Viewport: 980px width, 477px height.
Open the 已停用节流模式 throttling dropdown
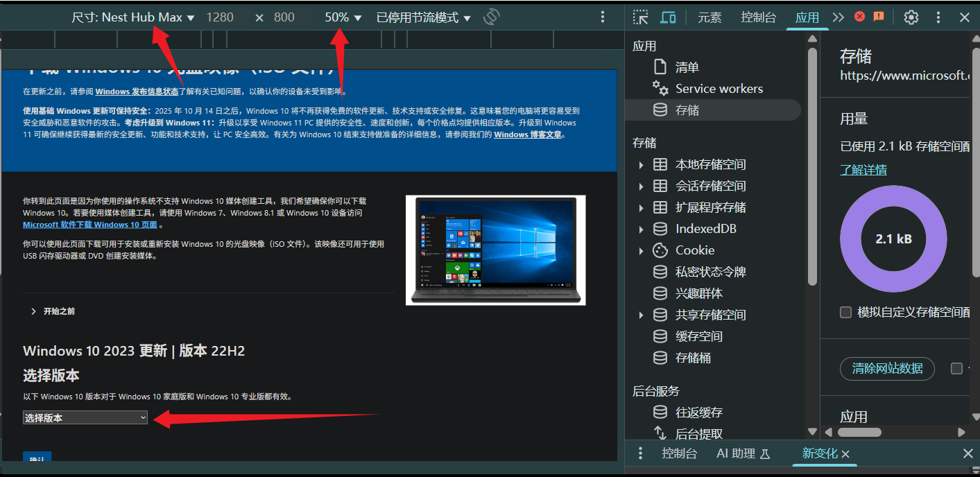[424, 17]
